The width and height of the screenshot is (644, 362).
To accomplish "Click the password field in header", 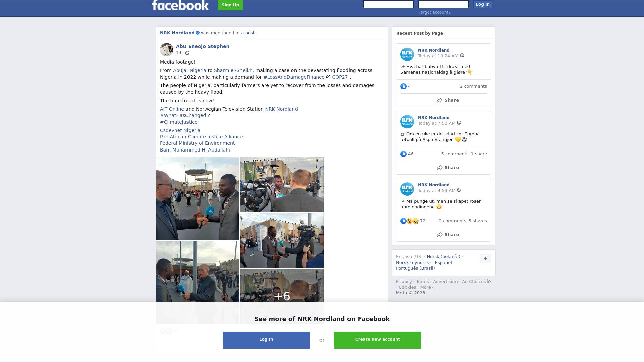I will click(443, 4).
